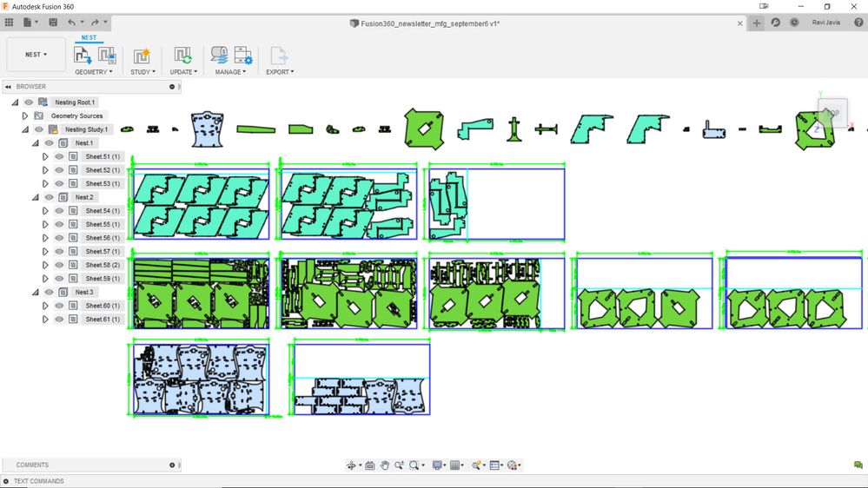
Task: Hide the Nest.1 node
Action: (x=50, y=142)
